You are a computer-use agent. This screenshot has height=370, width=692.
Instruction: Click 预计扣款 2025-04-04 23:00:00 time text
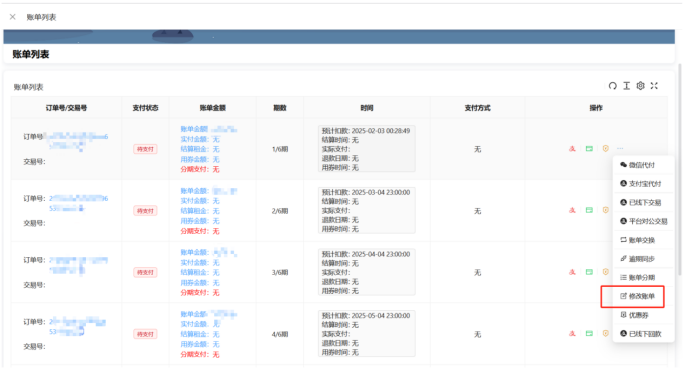(x=366, y=254)
